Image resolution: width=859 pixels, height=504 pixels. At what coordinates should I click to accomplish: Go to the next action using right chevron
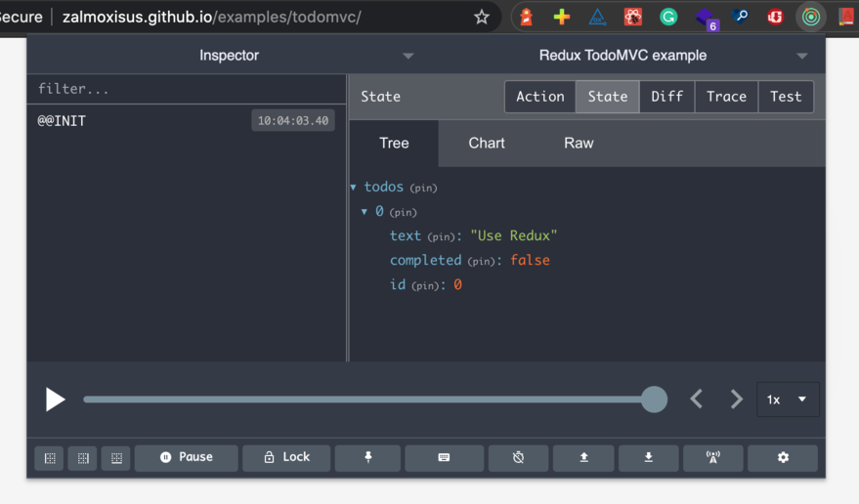[x=736, y=399]
